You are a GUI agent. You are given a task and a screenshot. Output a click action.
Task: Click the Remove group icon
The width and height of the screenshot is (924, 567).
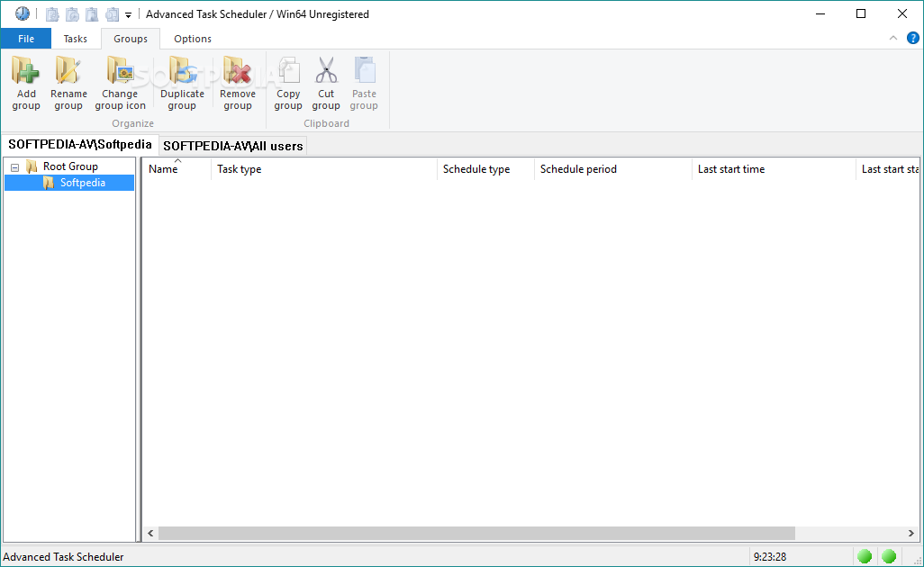coord(237,71)
